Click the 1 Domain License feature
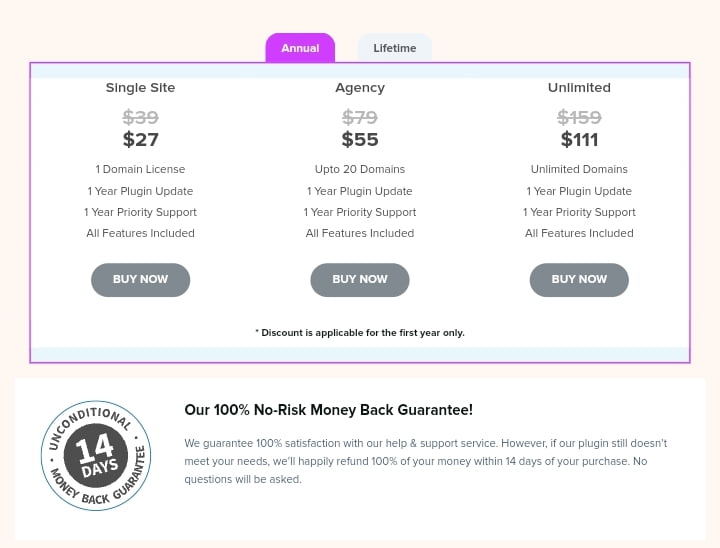 [x=141, y=169]
